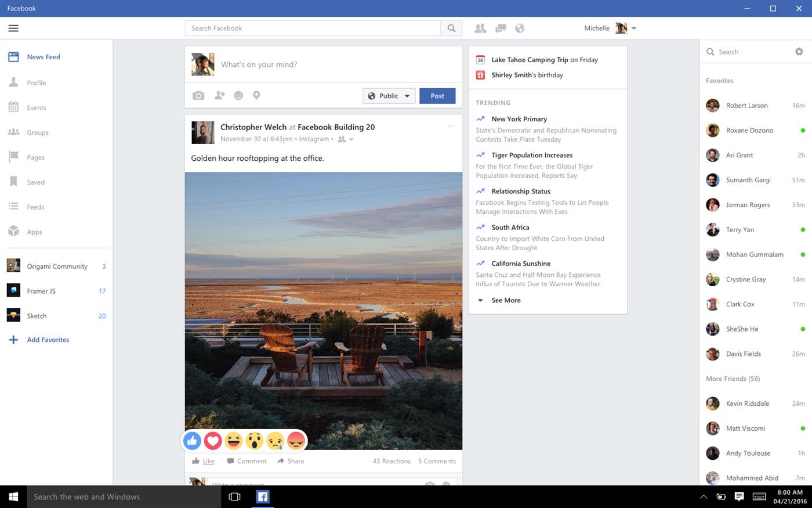Open California Sunshine trending topic

(x=521, y=263)
